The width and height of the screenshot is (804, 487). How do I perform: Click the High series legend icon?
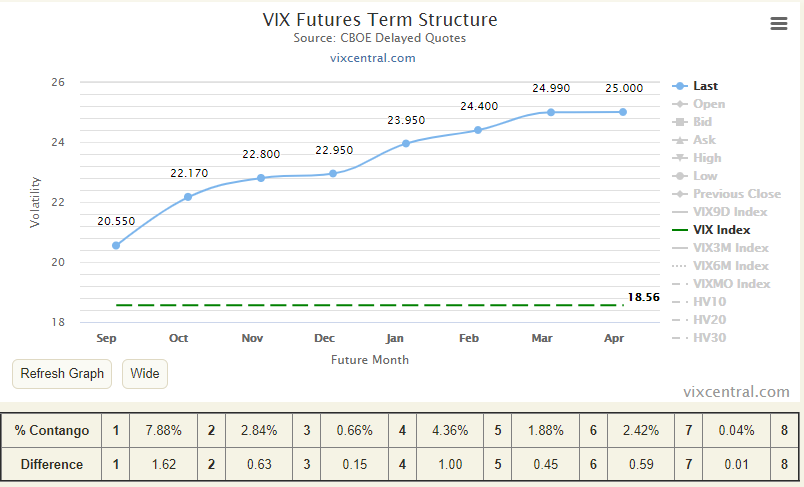[679, 158]
